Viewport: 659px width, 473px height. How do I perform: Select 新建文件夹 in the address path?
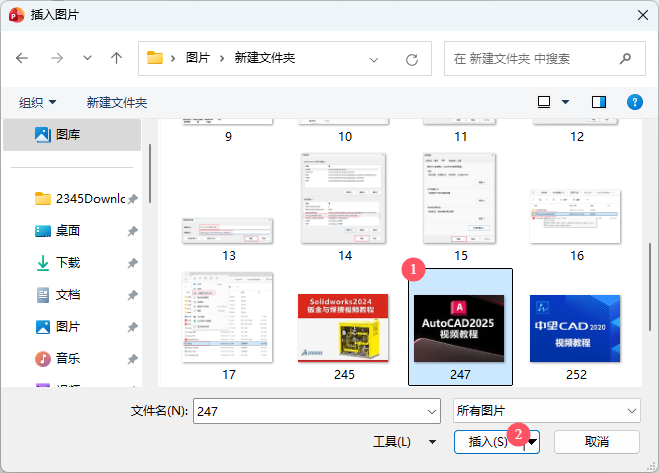(x=265, y=58)
